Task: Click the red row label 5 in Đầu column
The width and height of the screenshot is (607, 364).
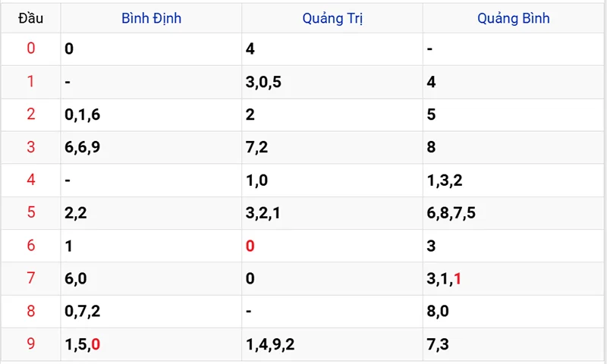Action: 30,212
